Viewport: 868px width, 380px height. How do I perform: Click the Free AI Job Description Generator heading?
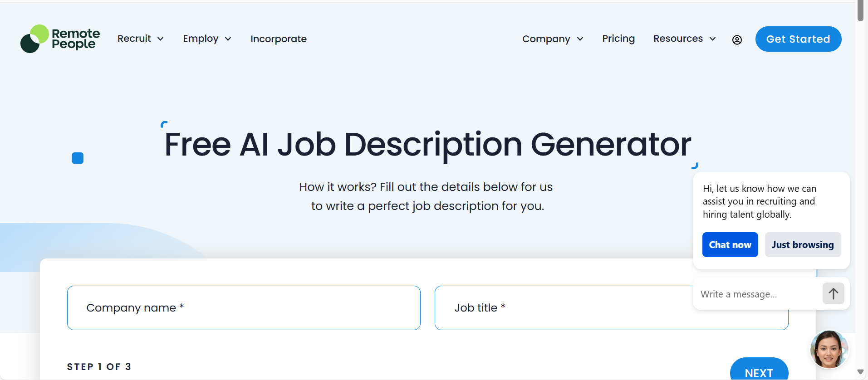coord(427,145)
